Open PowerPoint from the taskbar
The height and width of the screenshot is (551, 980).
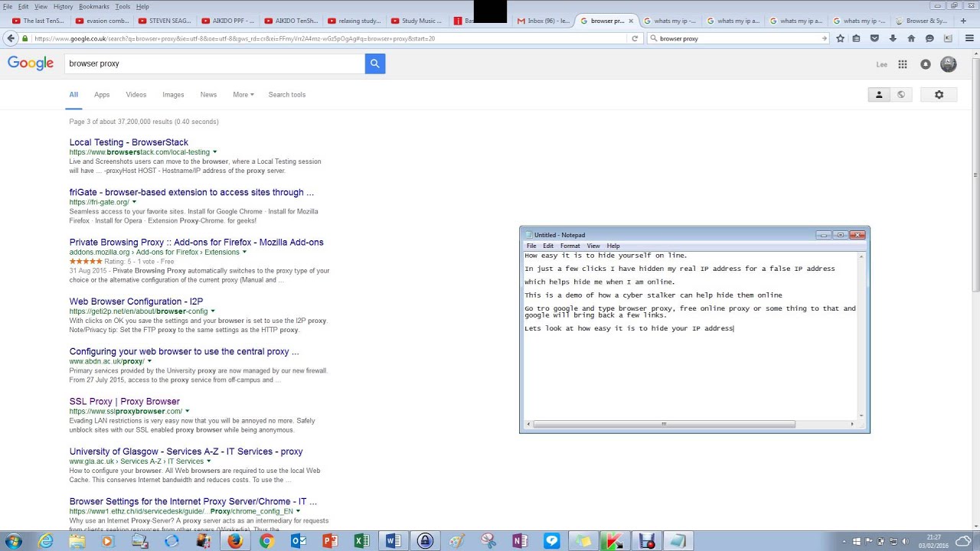point(330,541)
